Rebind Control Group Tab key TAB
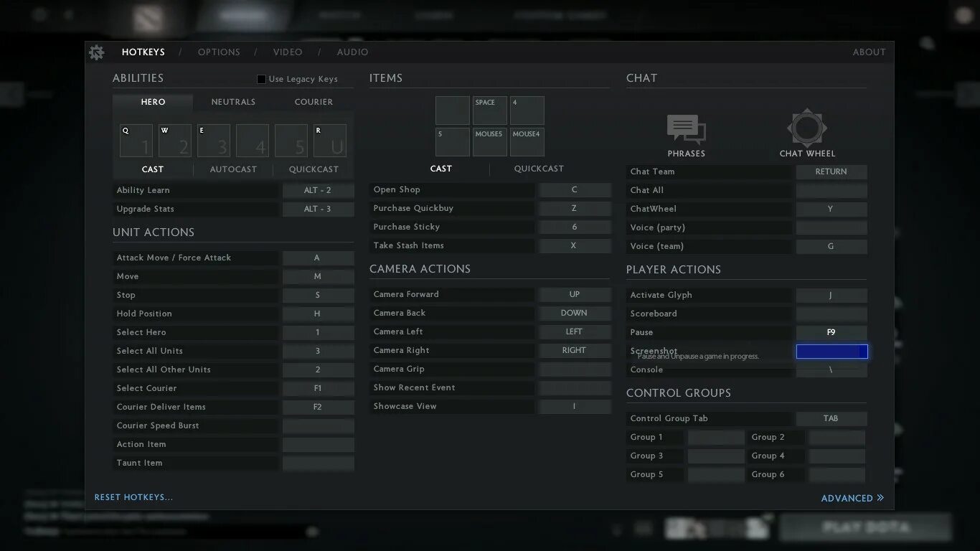 pyautogui.click(x=831, y=418)
